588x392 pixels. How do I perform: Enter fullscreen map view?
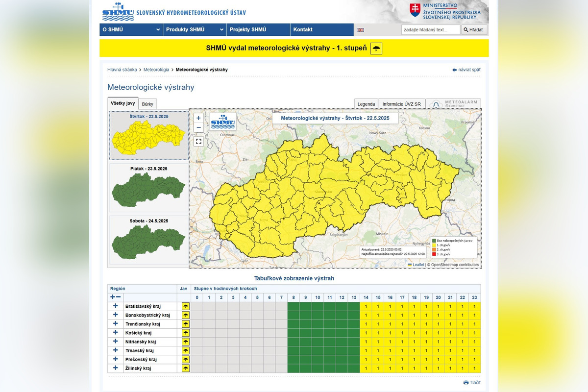tap(198, 142)
